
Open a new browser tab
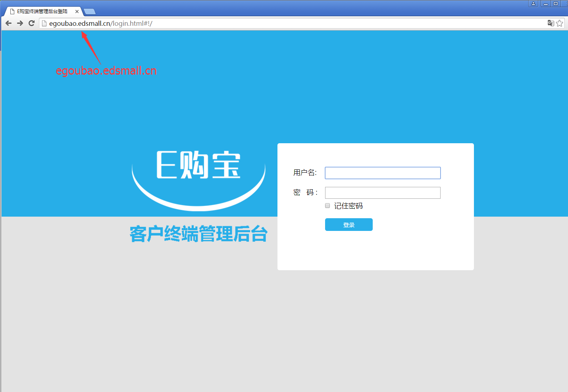[x=90, y=12]
